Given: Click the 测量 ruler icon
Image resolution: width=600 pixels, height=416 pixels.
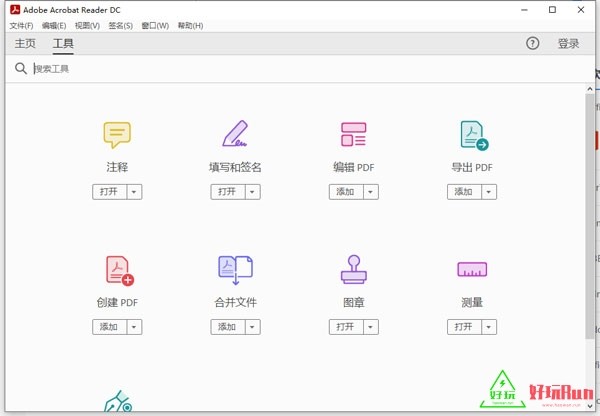Looking at the screenshot, I should point(472,269).
